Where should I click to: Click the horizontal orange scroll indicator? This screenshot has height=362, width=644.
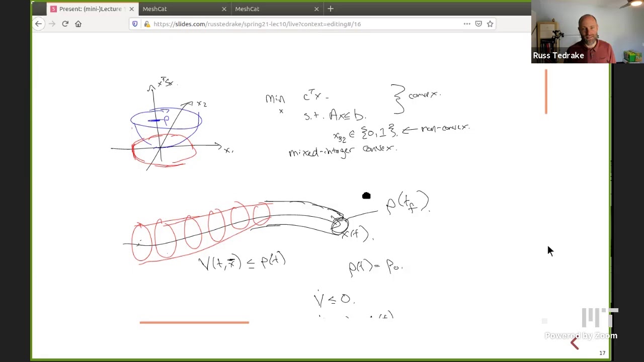[x=194, y=322]
